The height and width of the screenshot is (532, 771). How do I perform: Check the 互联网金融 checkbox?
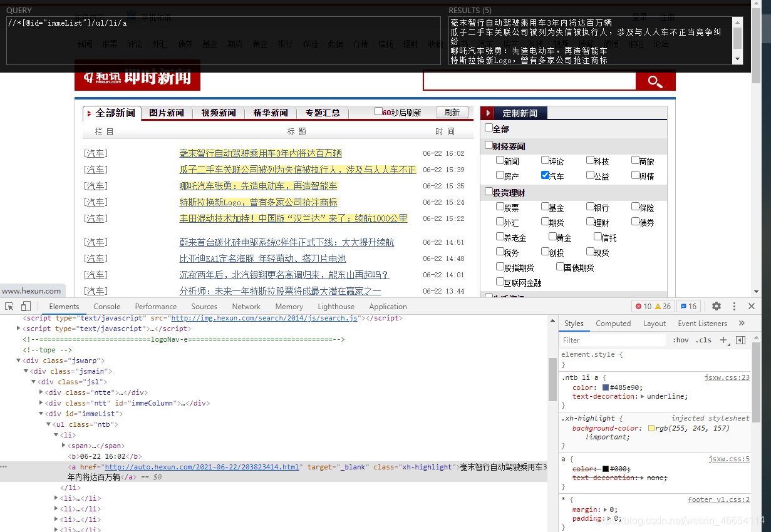500,282
